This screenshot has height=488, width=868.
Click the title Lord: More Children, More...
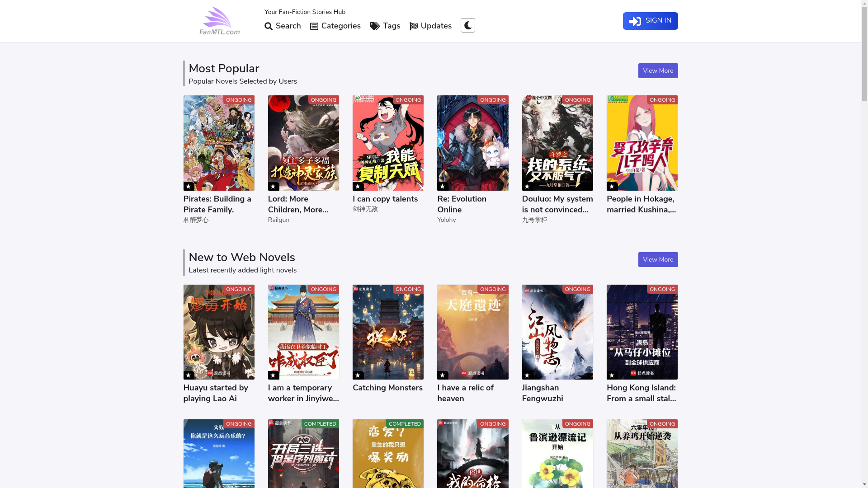(298, 204)
